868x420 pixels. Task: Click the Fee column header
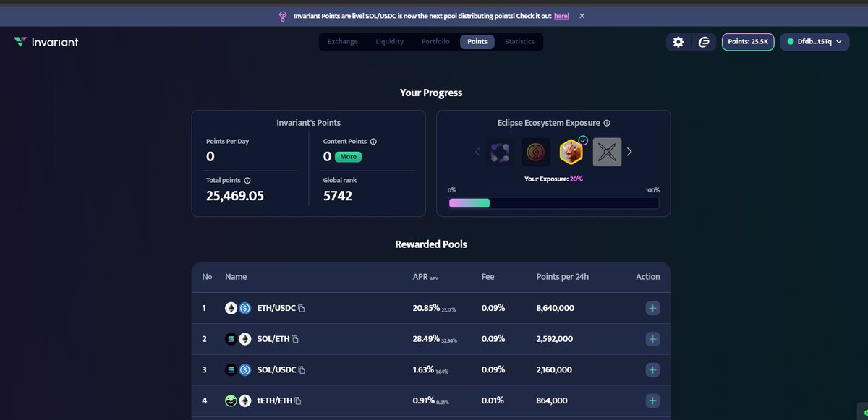[488, 277]
